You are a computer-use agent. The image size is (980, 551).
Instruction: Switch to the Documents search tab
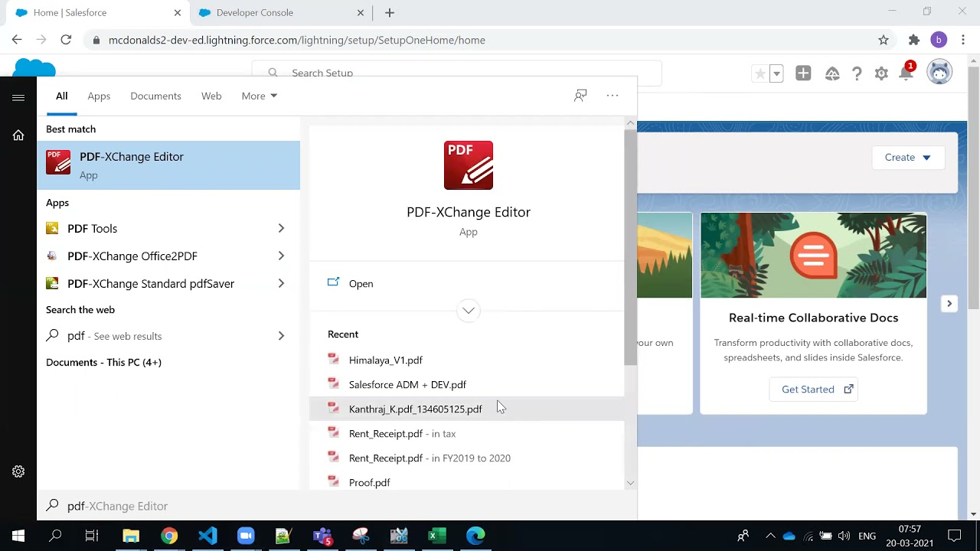[x=155, y=96]
